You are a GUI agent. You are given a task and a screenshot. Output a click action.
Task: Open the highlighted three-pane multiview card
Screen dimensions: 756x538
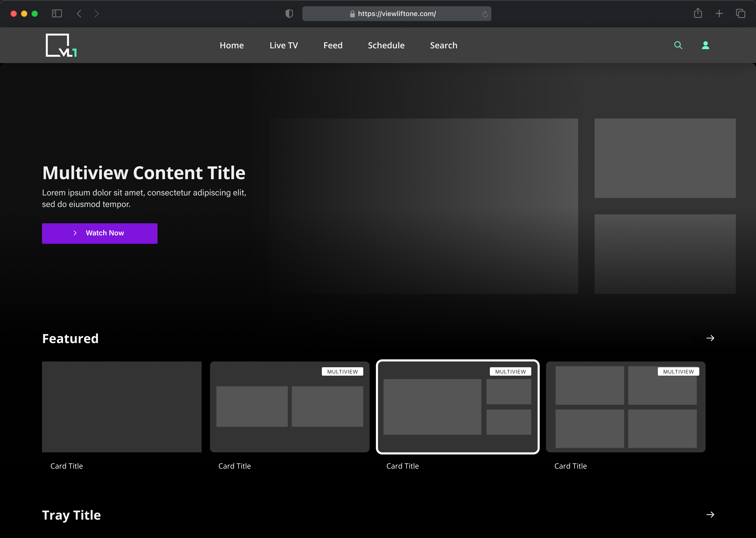pyautogui.click(x=458, y=407)
